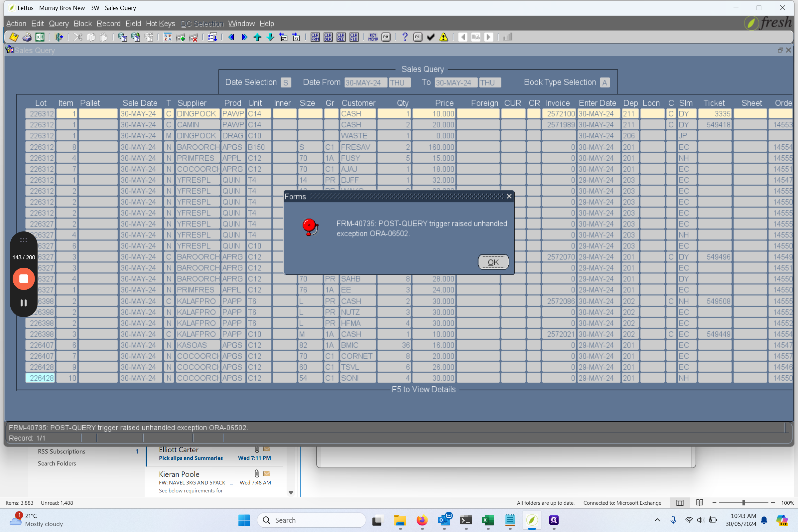Adjust the Outlook zoom slider
798x532 pixels.
click(x=744, y=503)
